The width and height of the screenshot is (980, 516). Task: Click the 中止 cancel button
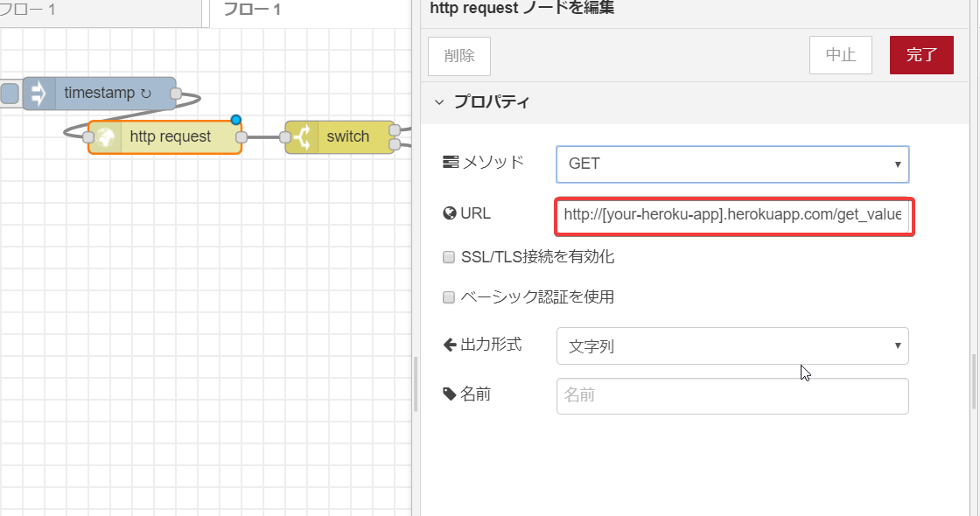click(841, 55)
